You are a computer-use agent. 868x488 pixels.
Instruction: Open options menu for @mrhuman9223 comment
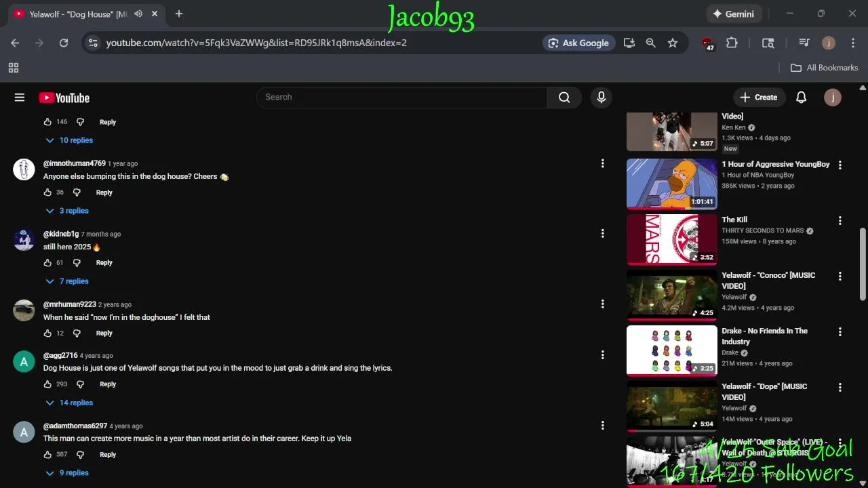coord(602,304)
